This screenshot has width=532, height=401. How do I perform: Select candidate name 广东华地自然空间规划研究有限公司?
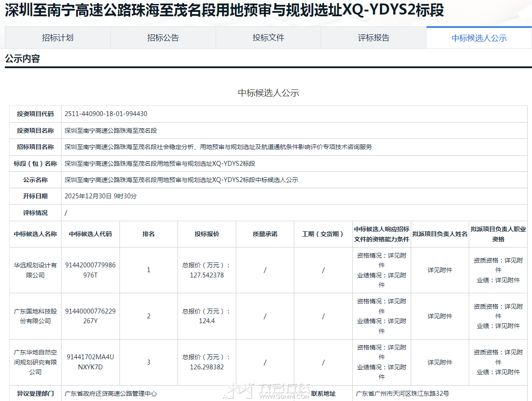tap(35, 362)
